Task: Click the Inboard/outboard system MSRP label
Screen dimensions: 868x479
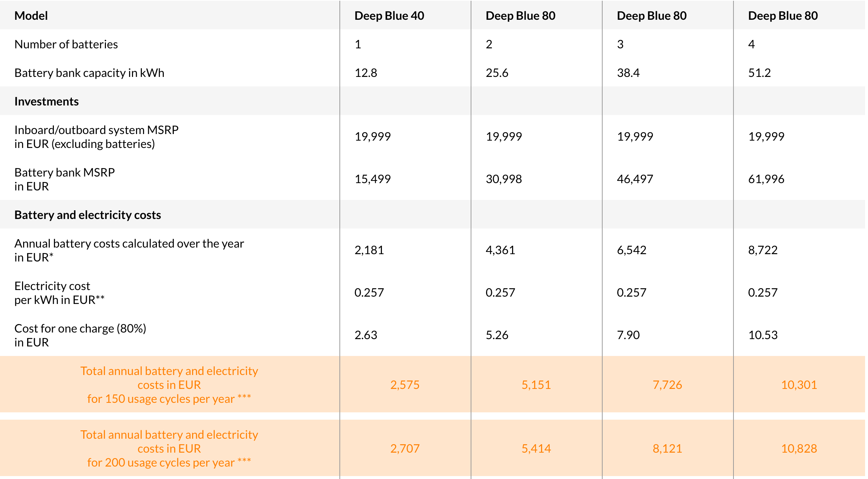Action: [96, 137]
